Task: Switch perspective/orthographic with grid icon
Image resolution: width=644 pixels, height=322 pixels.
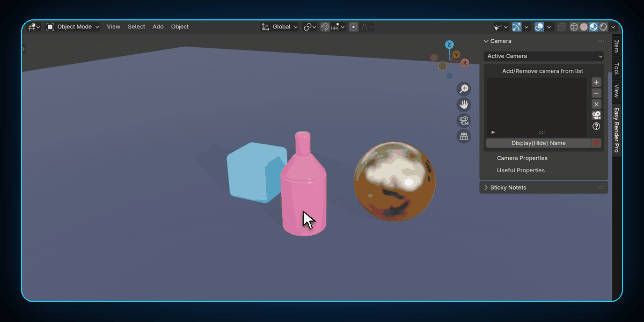Action: (x=464, y=136)
